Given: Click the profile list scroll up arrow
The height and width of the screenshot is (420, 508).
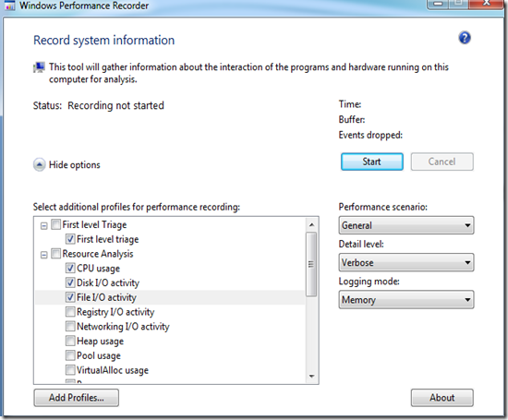Looking at the screenshot, I should point(311,224).
